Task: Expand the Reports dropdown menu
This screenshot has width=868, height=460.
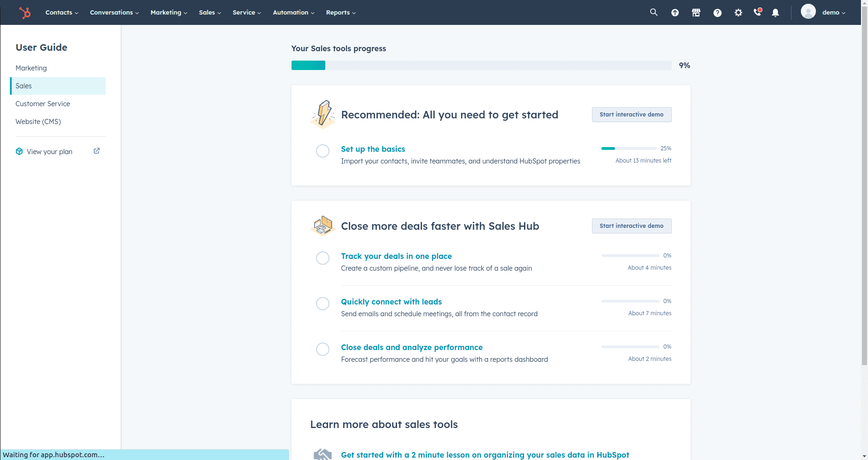Action: click(341, 13)
